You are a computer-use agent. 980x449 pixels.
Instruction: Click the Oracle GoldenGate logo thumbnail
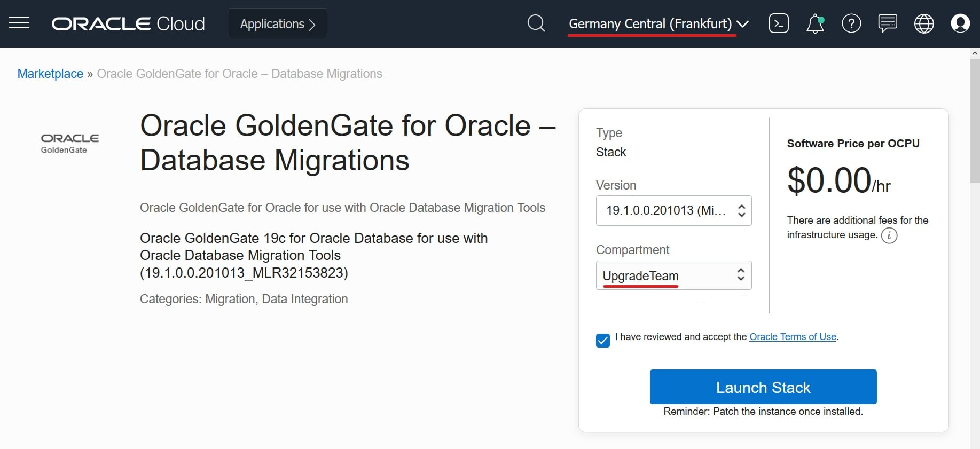coord(70,143)
